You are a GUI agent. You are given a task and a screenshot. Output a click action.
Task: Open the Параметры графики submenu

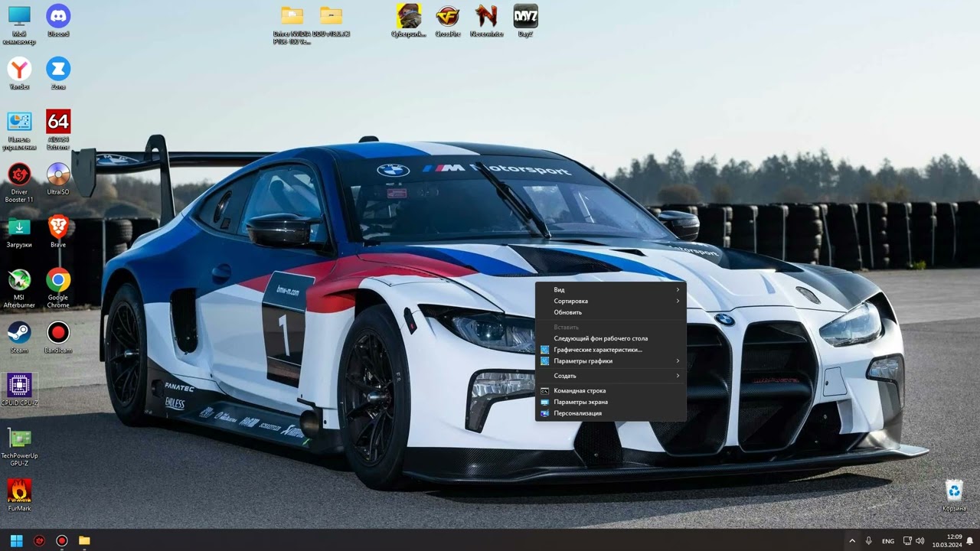610,361
